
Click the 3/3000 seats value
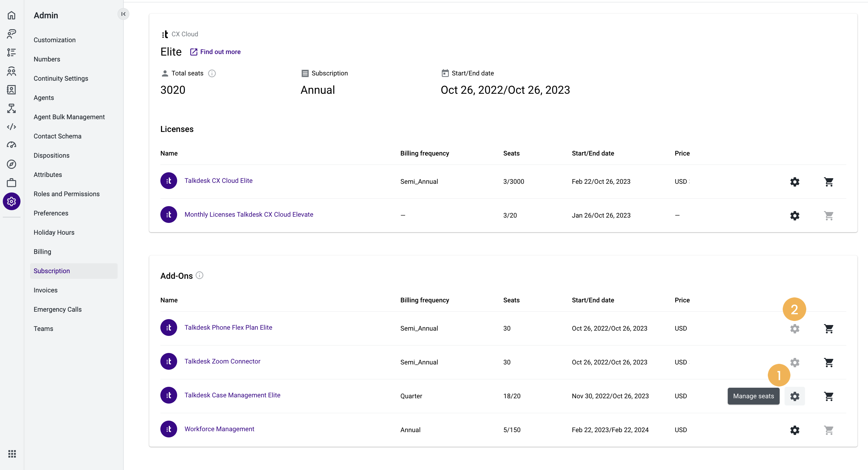click(513, 181)
